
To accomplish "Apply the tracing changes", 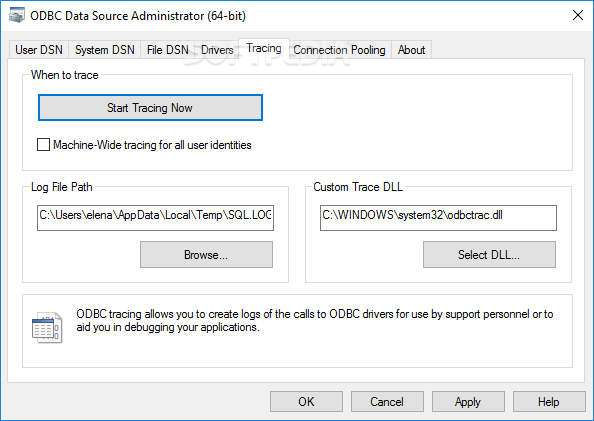I will pyautogui.click(x=468, y=401).
